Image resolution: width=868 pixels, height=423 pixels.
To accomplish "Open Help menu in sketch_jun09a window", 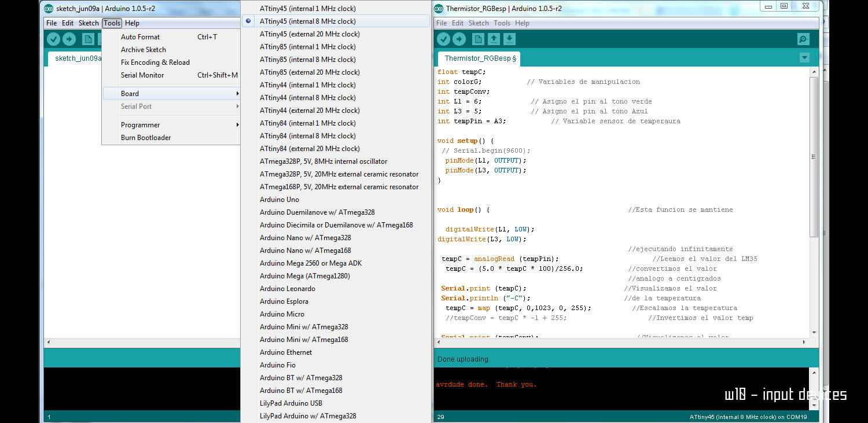I will coord(132,23).
